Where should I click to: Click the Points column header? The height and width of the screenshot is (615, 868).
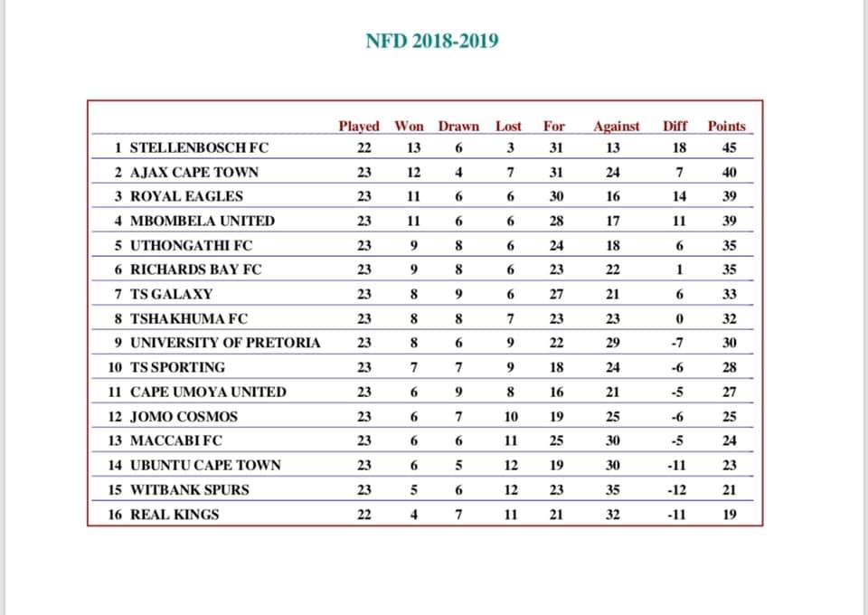pyautogui.click(x=726, y=127)
